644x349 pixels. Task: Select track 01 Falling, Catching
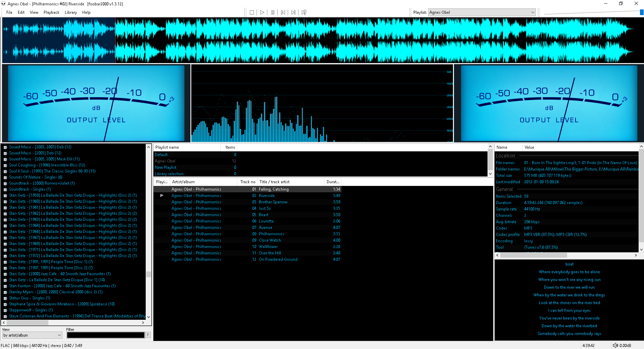click(x=247, y=189)
